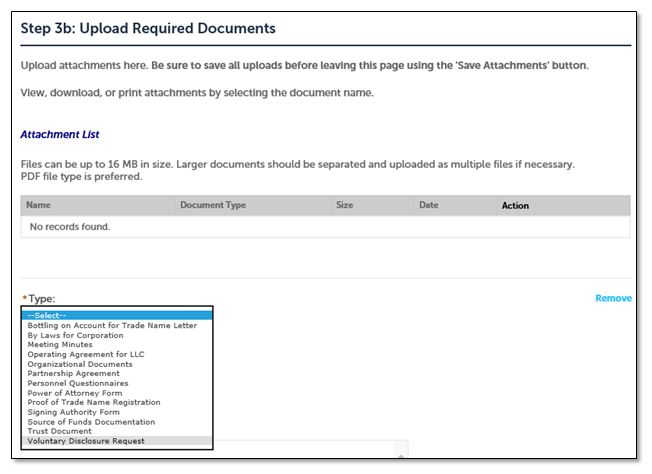Select 'Proof of Trade Name Registration'

tap(117, 402)
